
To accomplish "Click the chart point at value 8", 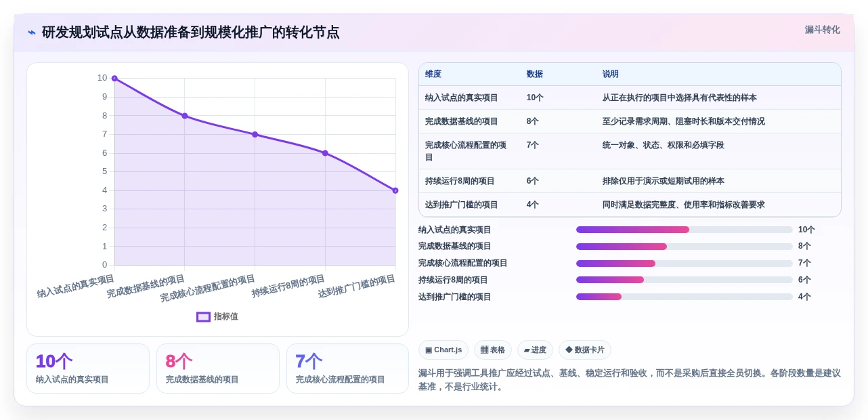I will click(x=185, y=116).
